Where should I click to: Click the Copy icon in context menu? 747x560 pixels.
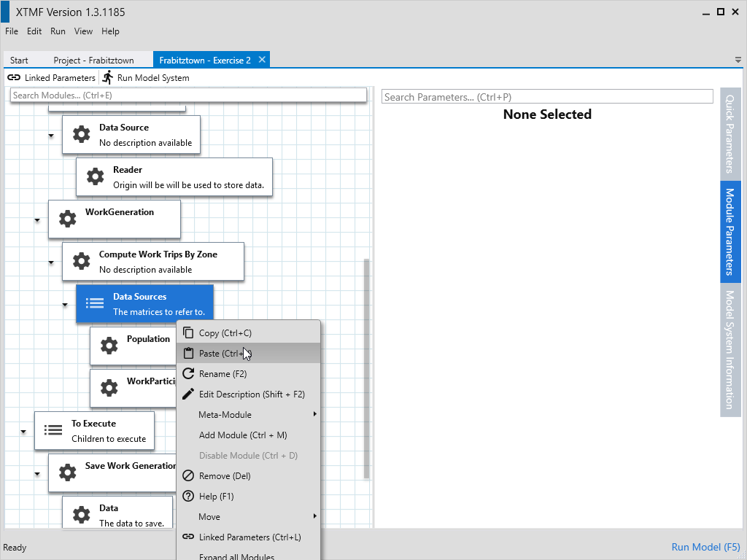point(187,332)
